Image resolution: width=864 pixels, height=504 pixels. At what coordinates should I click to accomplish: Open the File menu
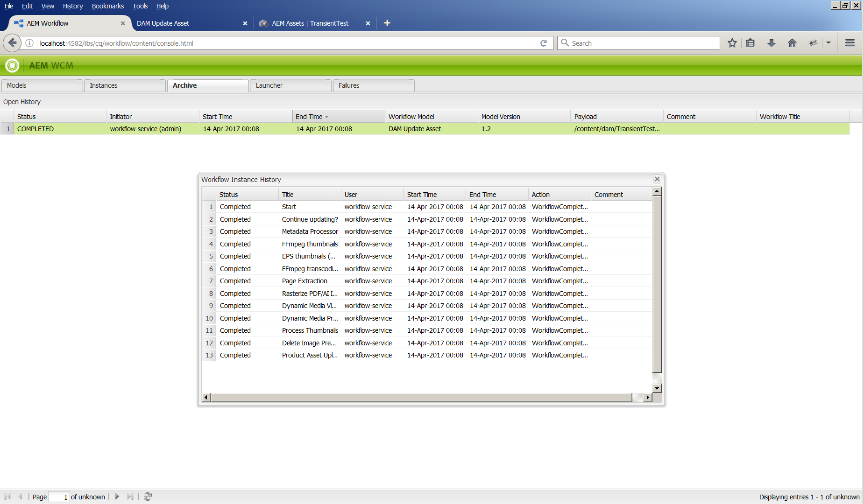tap(9, 6)
